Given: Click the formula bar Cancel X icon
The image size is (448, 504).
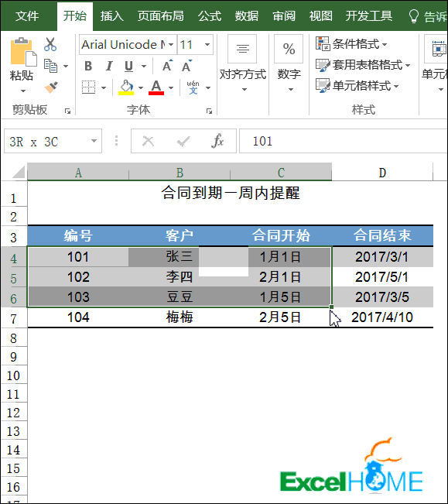Looking at the screenshot, I should pos(148,141).
